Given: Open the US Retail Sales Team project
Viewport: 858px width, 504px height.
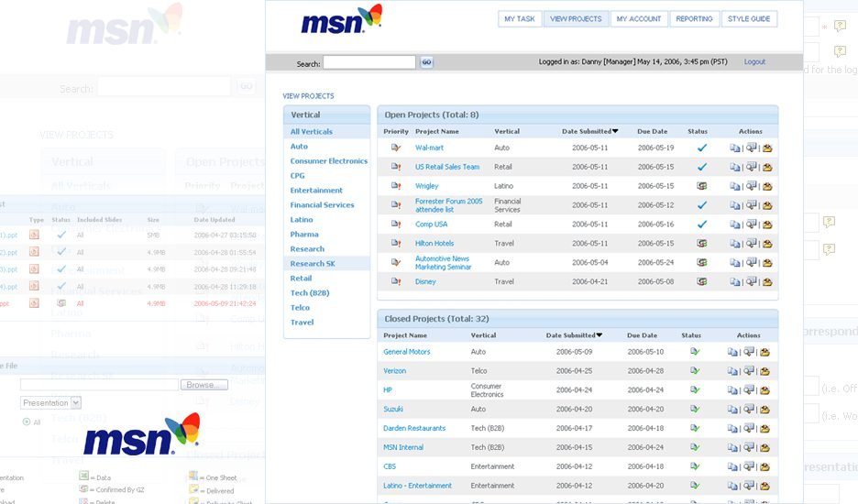Looking at the screenshot, I should (x=447, y=167).
